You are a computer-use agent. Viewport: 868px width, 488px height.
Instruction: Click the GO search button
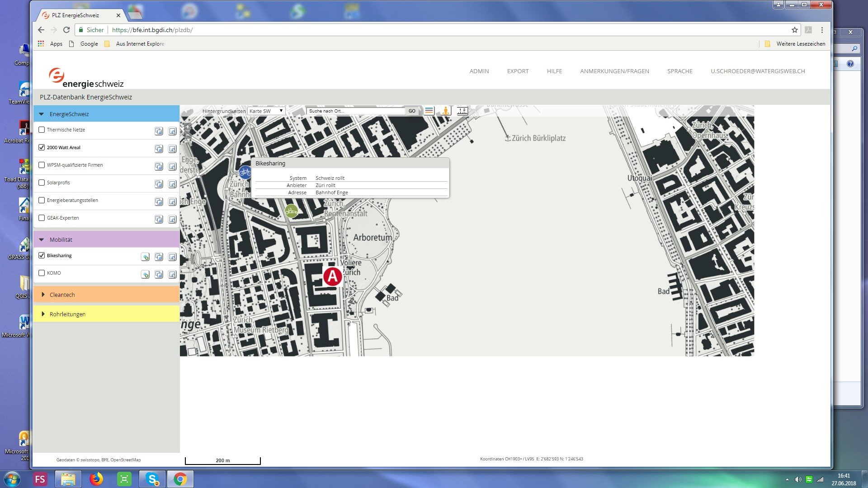coord(412,111)
